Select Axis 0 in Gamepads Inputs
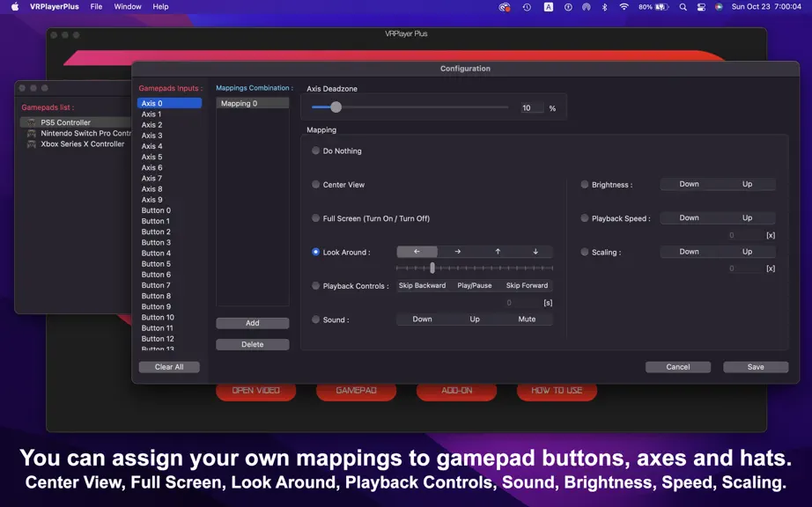The image size is (812, 507). (x=169, y=104)
